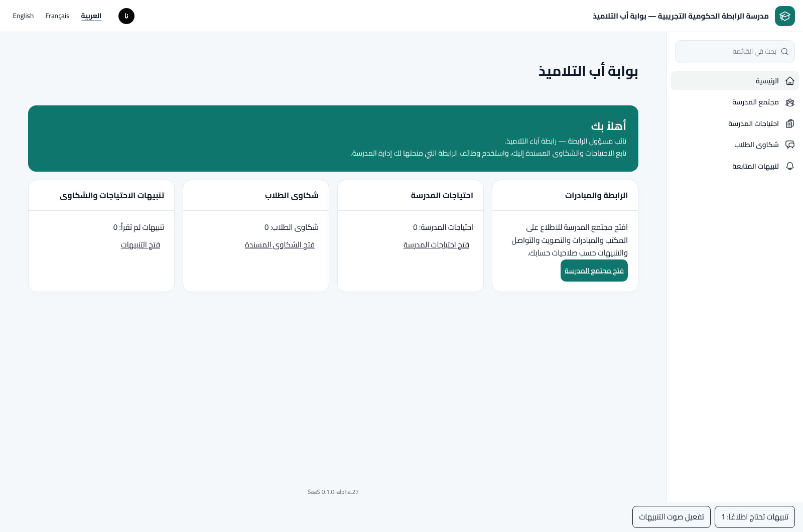The height and width of the screenshot is (532, 803).
Task: Open the round user avatar menu
Action: (126, 16)
